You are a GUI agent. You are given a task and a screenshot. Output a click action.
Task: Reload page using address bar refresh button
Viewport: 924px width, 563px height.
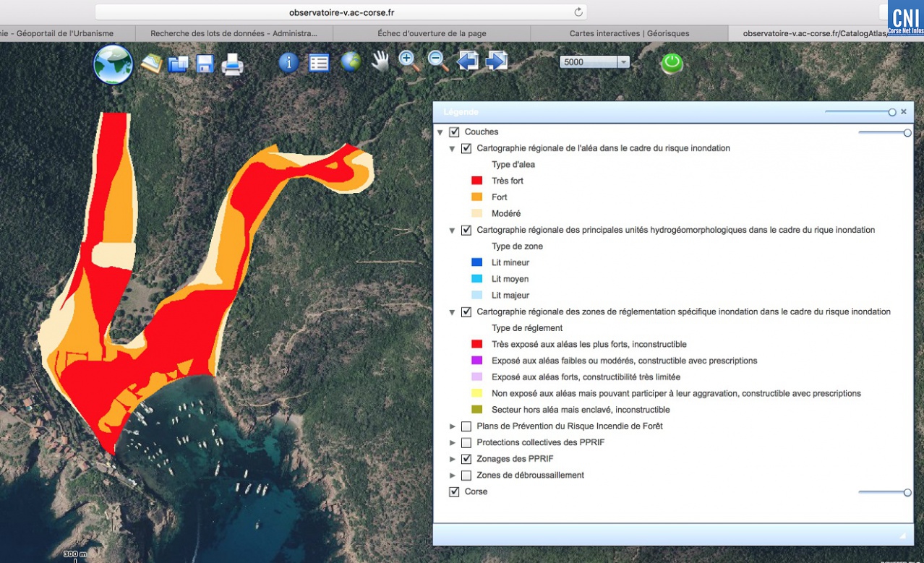[578, 12]
